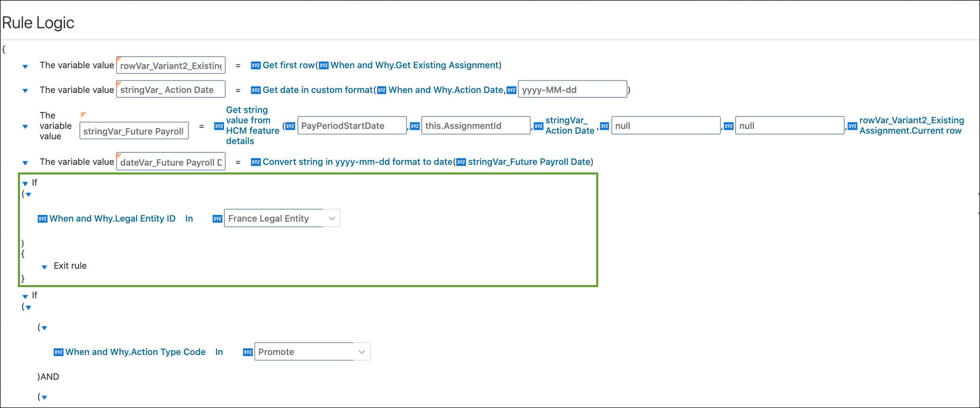Click xyz icon beside When and Why.Legal Entity ID
Screen dimensions: 980x408
[x=42, y=219]
